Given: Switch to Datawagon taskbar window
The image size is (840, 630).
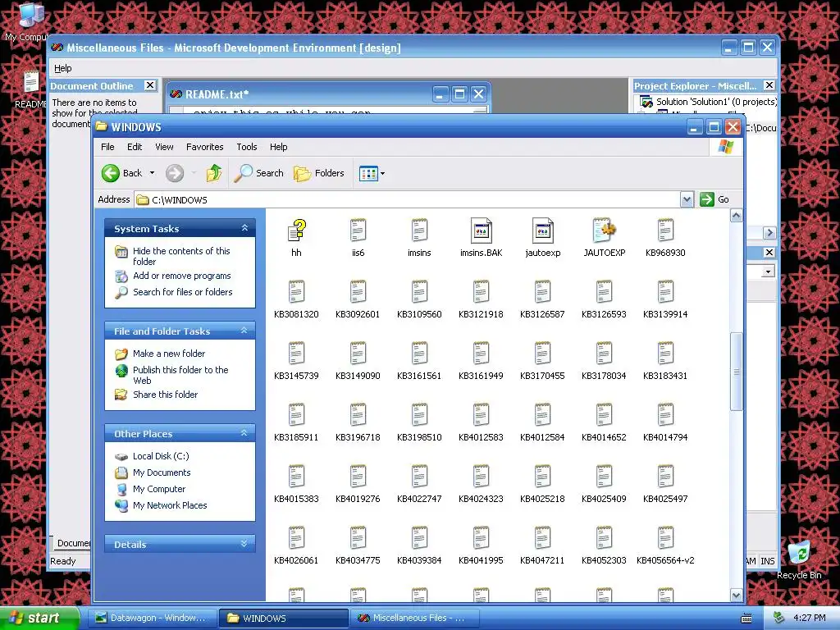Looking at the screenshot, I should tap(152, 618).
